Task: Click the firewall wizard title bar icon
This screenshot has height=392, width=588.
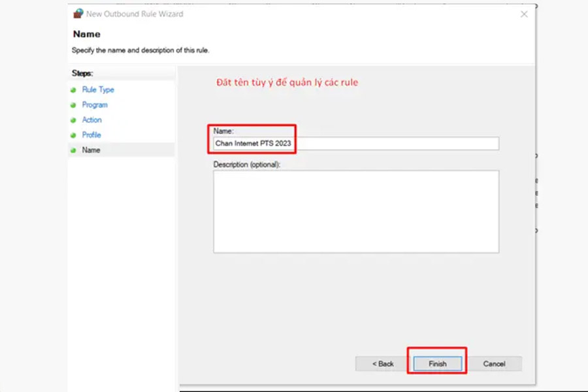Action: coord(78,14)
